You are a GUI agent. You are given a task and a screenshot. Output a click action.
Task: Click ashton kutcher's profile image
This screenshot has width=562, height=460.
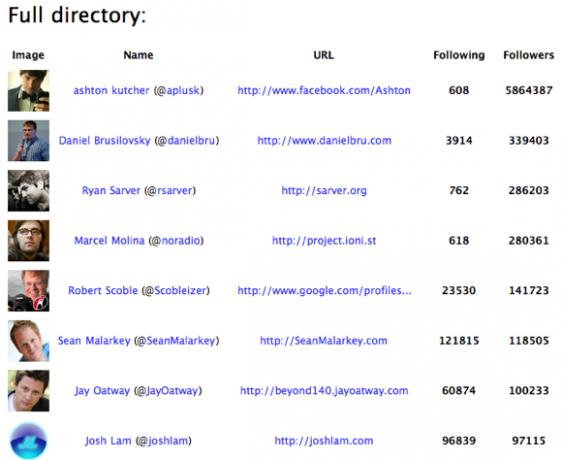(29, 91)
